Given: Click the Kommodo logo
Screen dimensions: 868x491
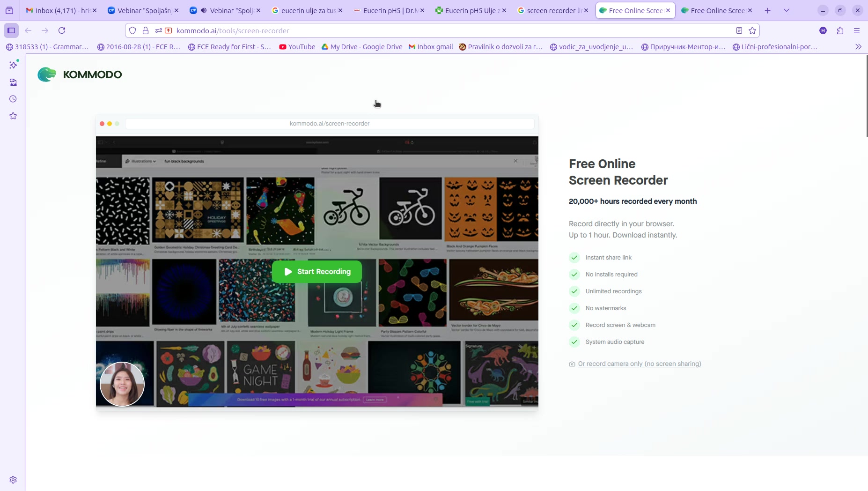Looking at the screenshot, I should click(x=80, y=74).
